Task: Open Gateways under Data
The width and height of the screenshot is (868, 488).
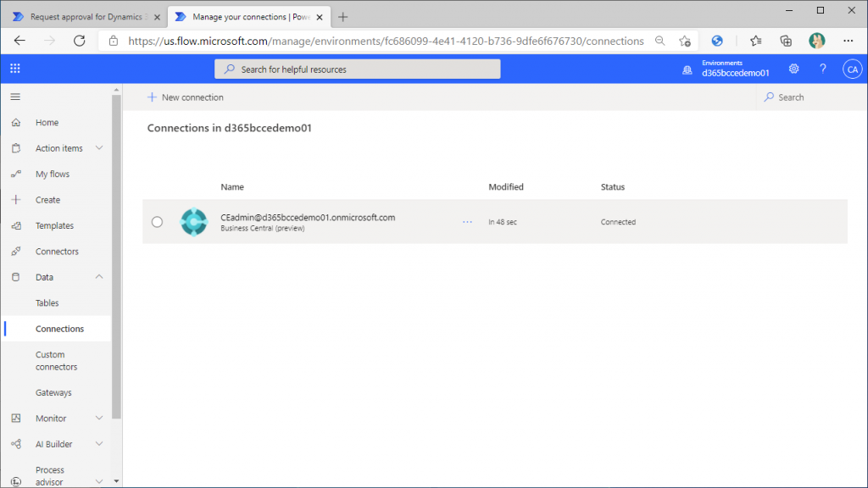Action: coord(53,393)
